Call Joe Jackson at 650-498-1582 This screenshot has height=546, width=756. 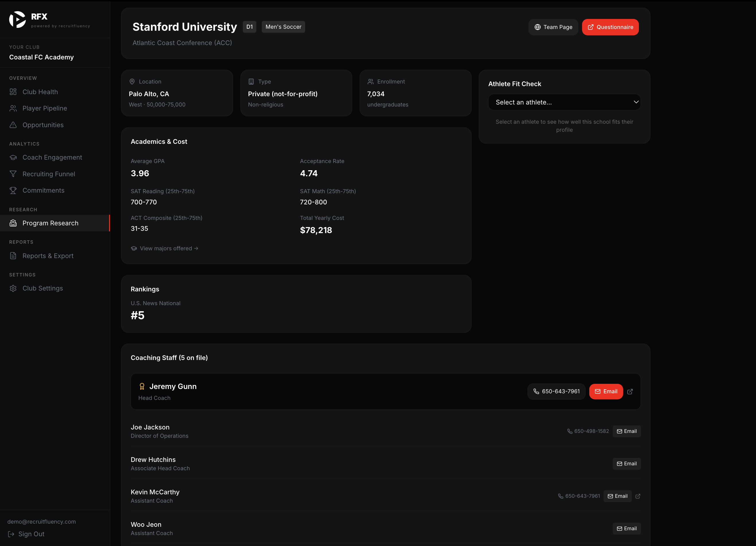(588, 431)
